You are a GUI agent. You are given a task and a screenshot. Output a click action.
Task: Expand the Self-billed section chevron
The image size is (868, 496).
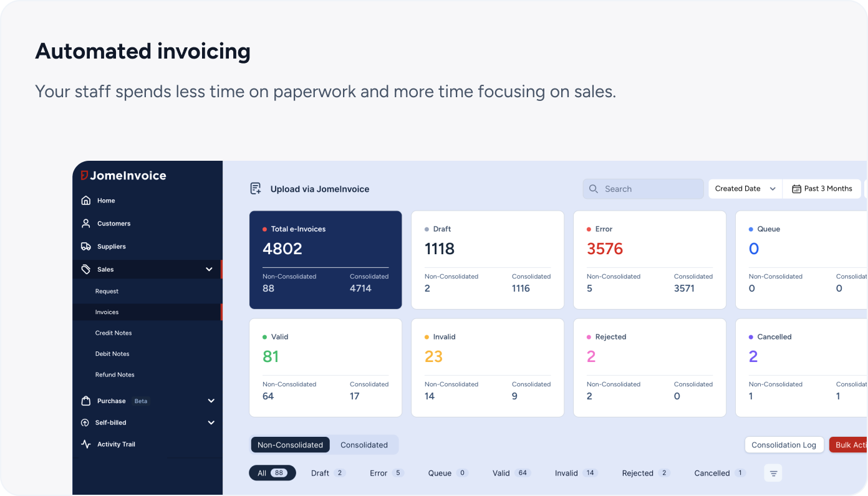(211, 422)
